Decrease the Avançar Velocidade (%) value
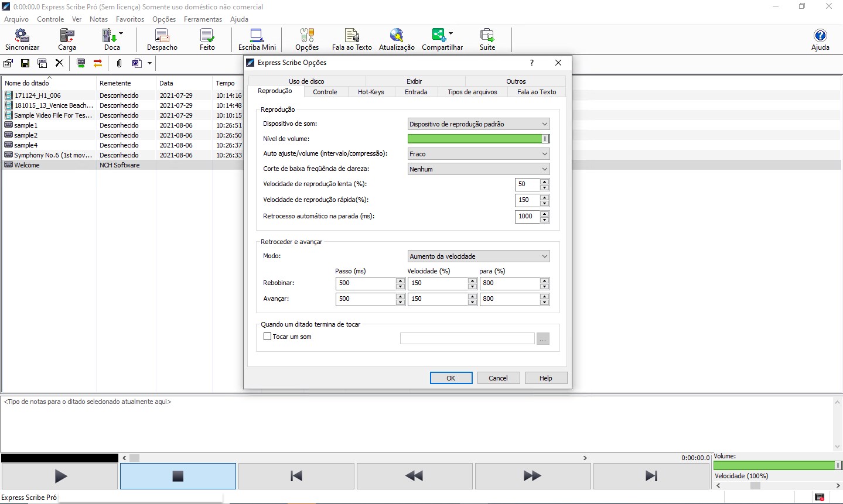The image size is (843, 504). (473, 302)
